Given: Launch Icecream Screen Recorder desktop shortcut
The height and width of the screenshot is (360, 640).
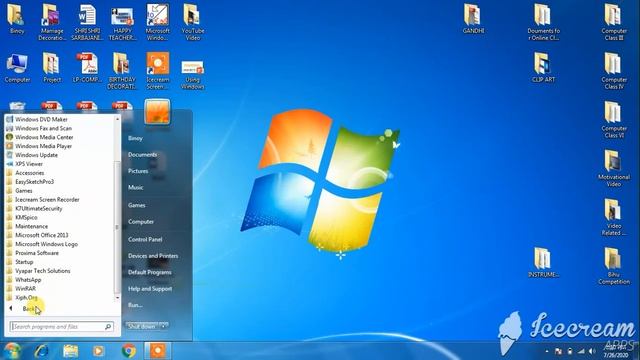Looking at the screenshot, I should point(158,71).
